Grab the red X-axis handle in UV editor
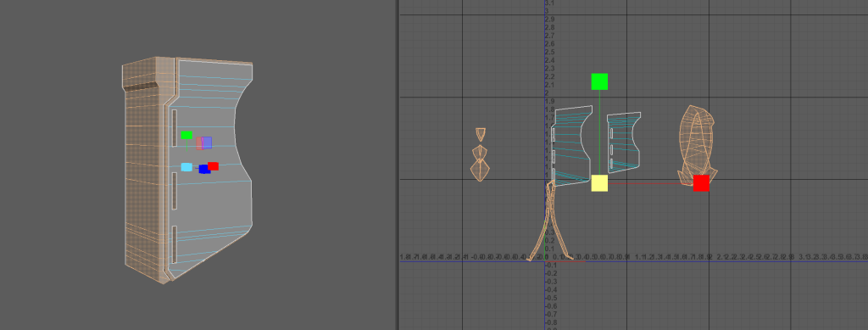The height and width of the screenshot is (330, 868). tap(701, 183)
